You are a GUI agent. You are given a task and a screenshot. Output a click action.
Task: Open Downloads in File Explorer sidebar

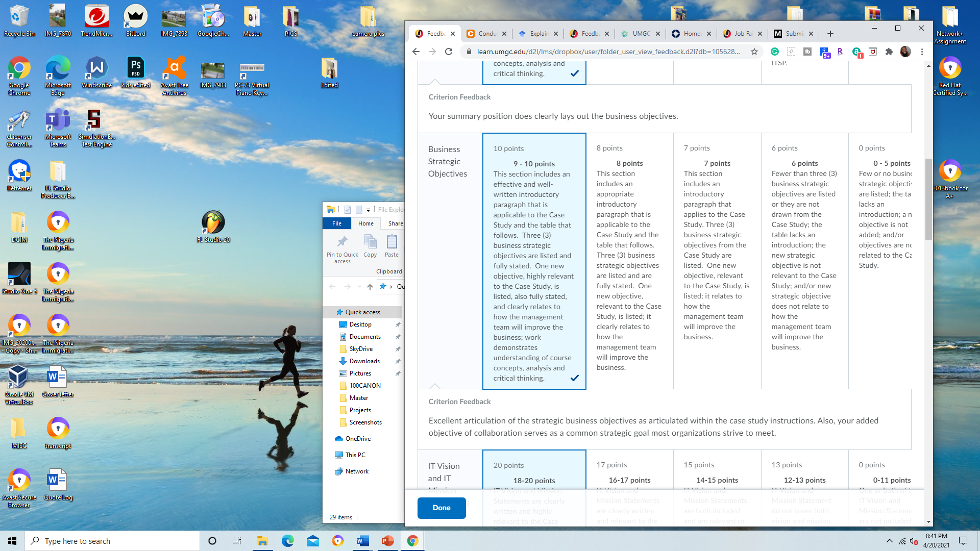point(364,361)
